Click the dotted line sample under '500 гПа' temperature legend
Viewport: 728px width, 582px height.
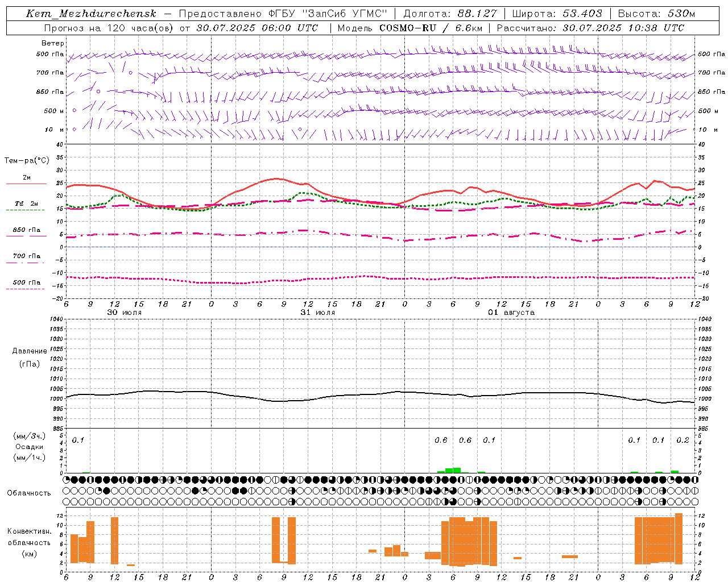coord(25,289)
